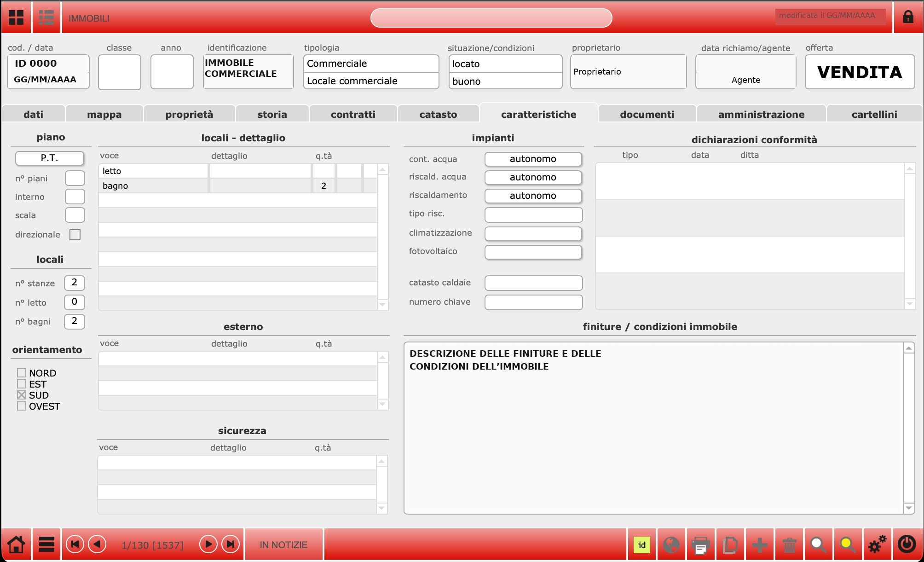Open the climatizzazione field

[x=534, y=233]
